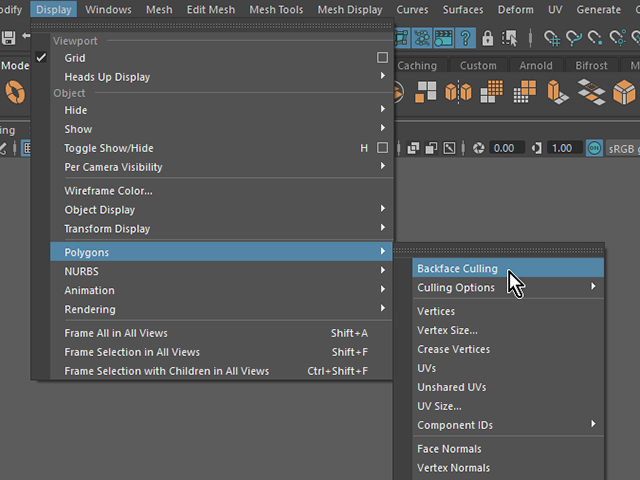
Task: Click the gamma contrast icon in viewport toolbar
Action: pos(537,148)
